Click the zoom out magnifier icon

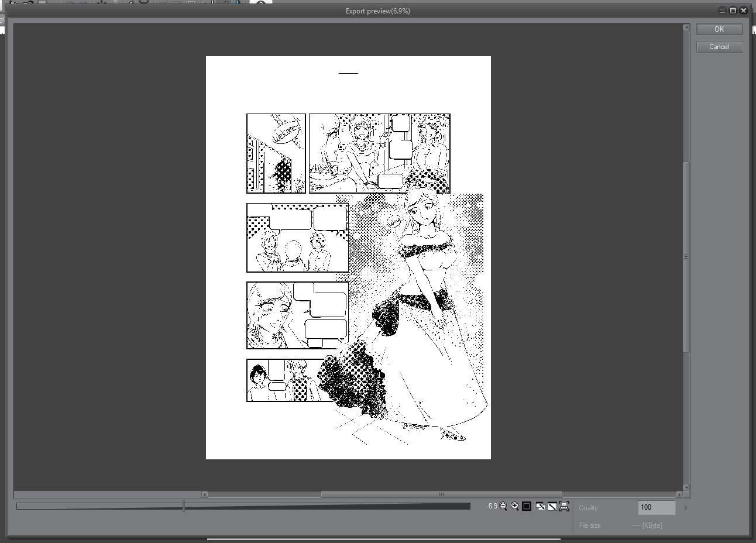503,506
